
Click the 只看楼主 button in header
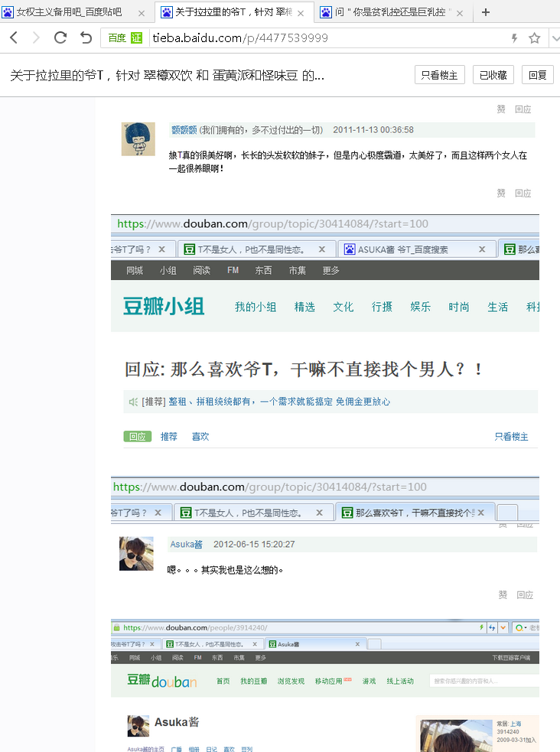pos(440,75)
